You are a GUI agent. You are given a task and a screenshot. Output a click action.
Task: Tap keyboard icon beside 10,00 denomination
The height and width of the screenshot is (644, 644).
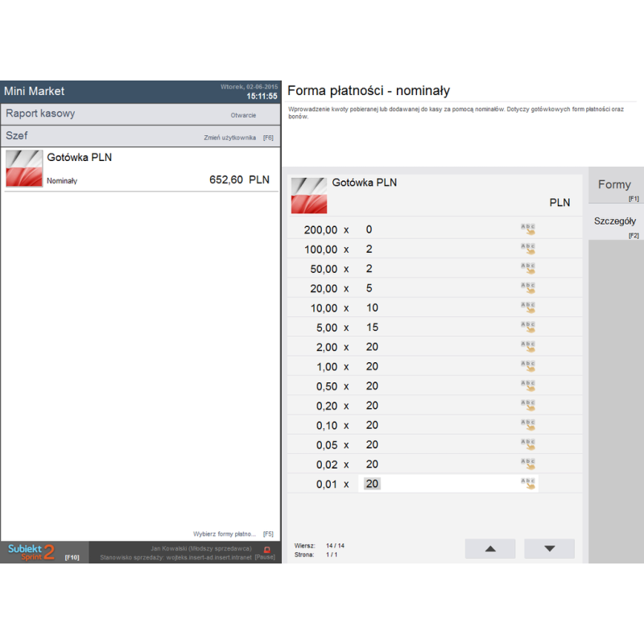coord(528,308)
